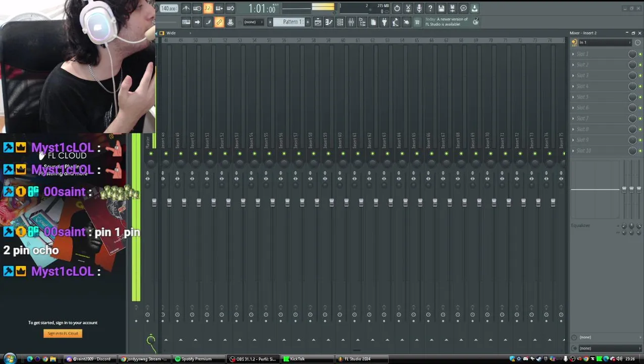Open the plugin picker plug icon
The height and width of the screenshot is (364, 644).
coord(384,22)
